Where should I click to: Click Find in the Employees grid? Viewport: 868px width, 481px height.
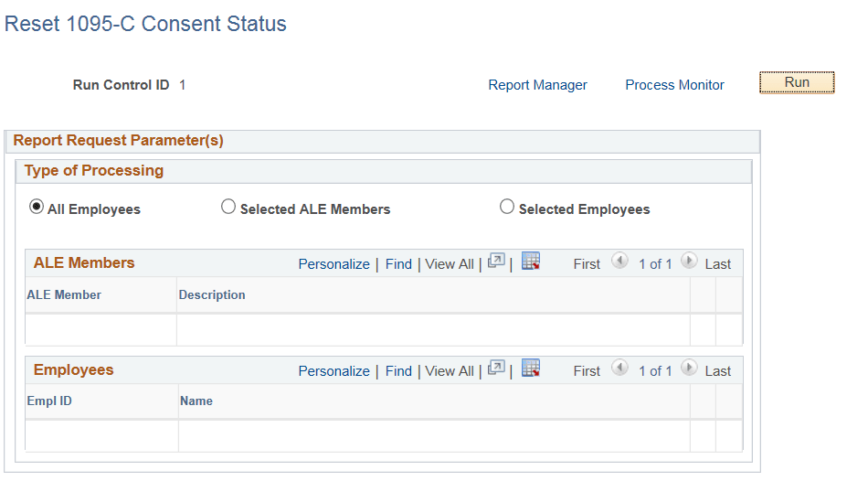(x=398, y=371)
